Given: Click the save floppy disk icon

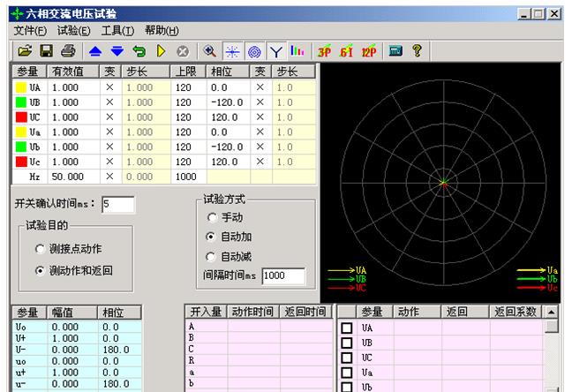Looking at the screenshot, I should tap(47, 51).
